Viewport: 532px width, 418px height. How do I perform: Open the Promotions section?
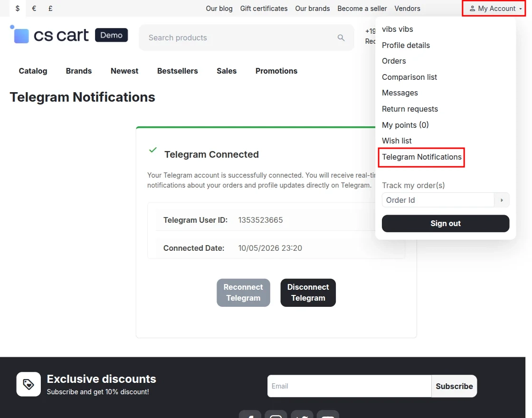276,71
